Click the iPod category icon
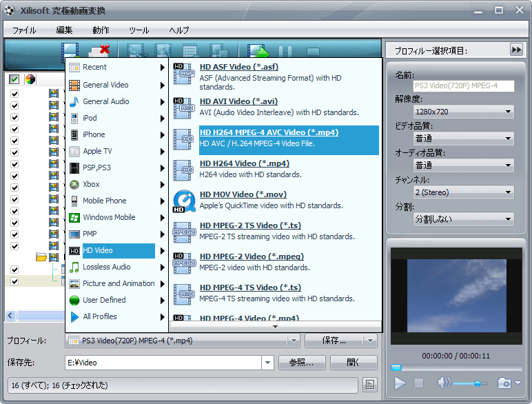 click(x=74, y=118)
